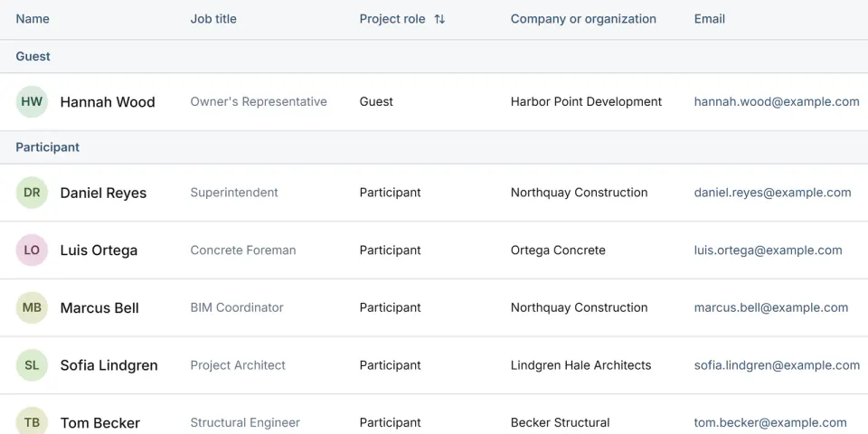This screenshot has width=868, height=434.
Task: Click the Job title column header
Action: 213,19
